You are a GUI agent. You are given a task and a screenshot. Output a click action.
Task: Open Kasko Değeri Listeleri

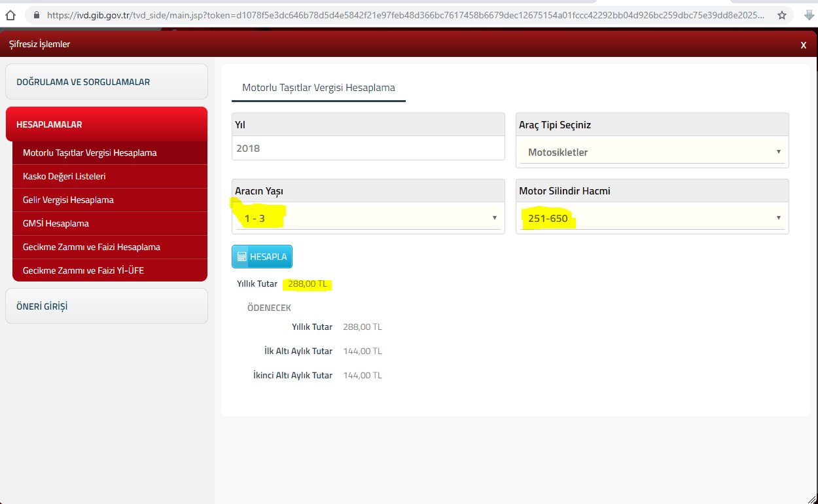pos(64,177)
